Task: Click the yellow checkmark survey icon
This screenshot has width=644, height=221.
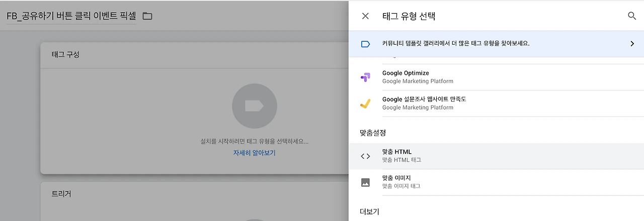Action: tap(365, 103)
